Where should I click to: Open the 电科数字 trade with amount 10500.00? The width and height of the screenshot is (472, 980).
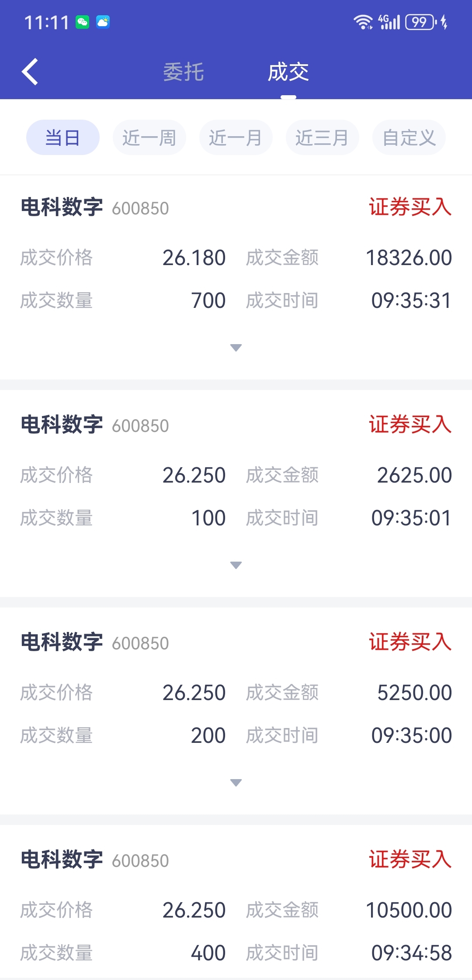(x=236, y=903)
